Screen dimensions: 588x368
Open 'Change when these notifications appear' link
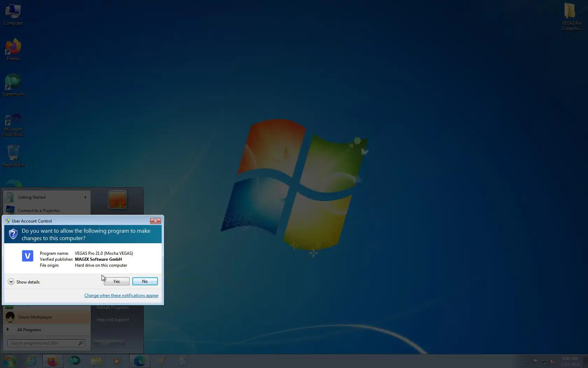(x=121, y=295)
